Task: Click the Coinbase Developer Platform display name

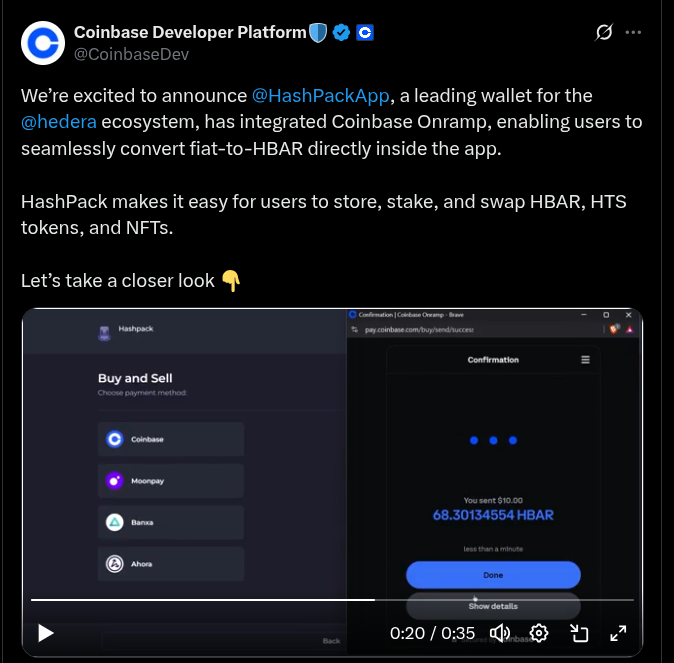Action: click(x=190, y=32)
